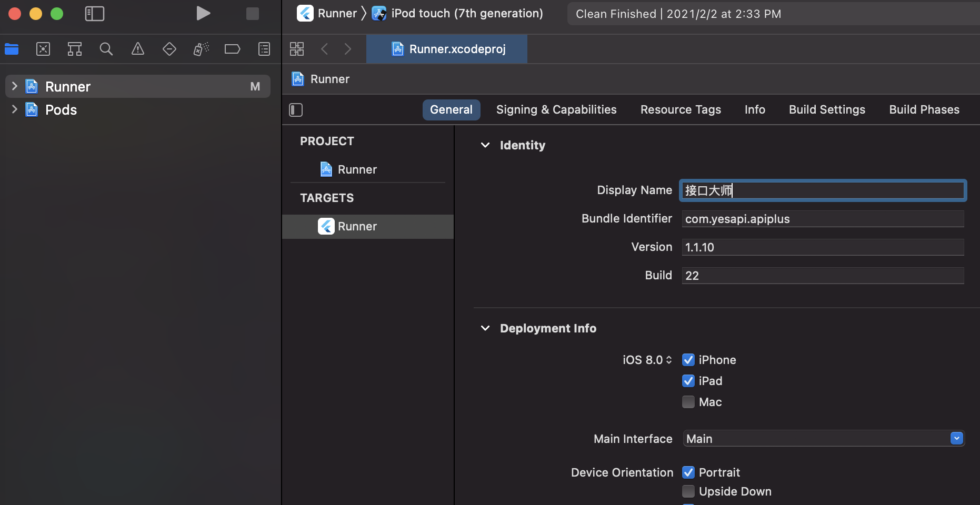Collapse the Identity section
The image size is (980, 505).
coord(485,145)
